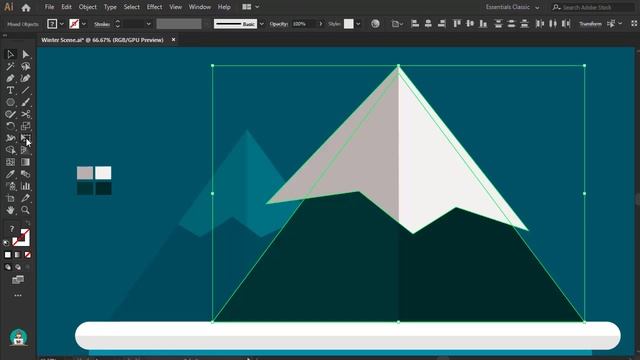Pick the light gray color swatch
Image resolution: width=640 pixels, height=360 pixels.
[x=85, y=173]
